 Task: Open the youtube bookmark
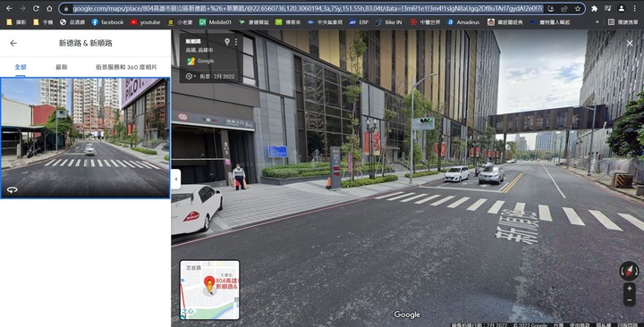click(x=146, y=22)
